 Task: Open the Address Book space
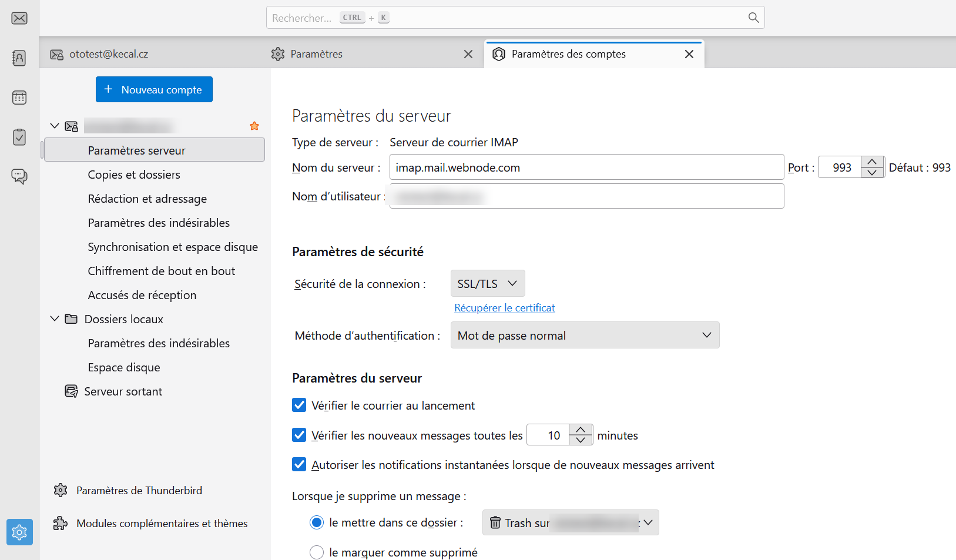point(19,58)
